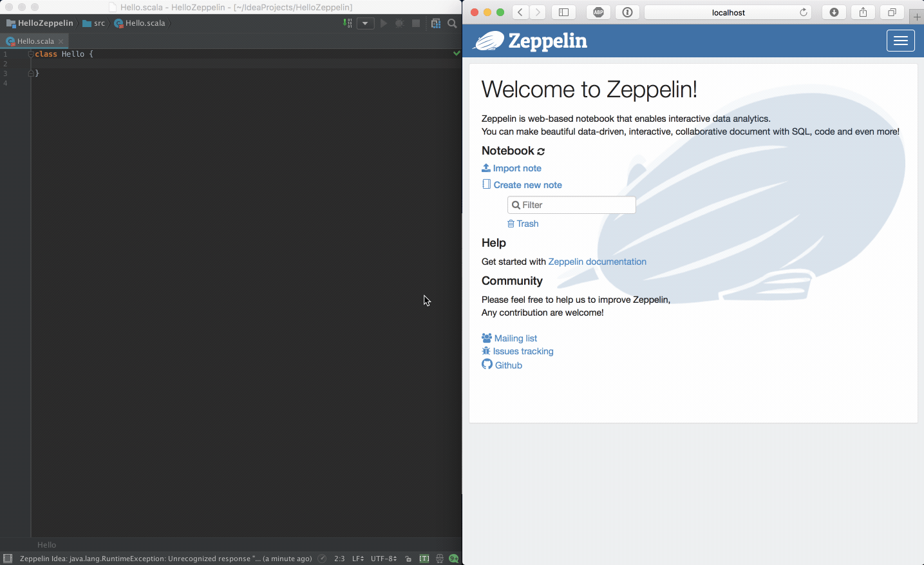This screenshot has height=565, width=924.
Task: Click the Safari share icon
Action: coord(863,12)
